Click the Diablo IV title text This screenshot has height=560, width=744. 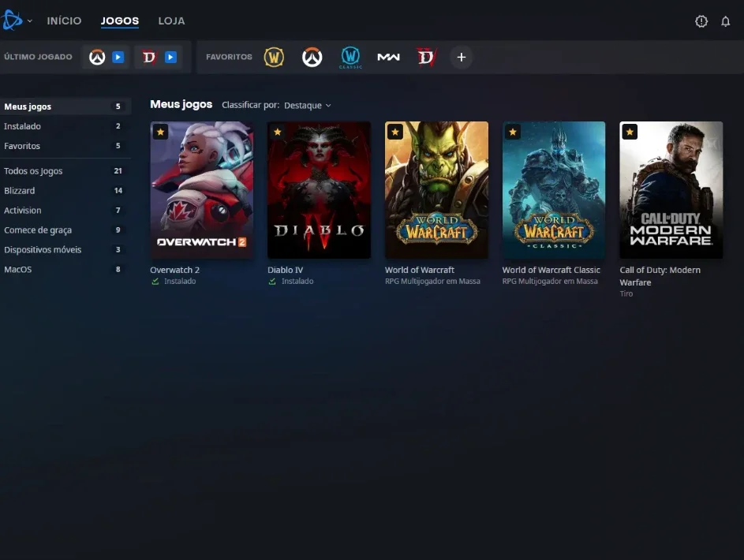[x=285, y=270]
